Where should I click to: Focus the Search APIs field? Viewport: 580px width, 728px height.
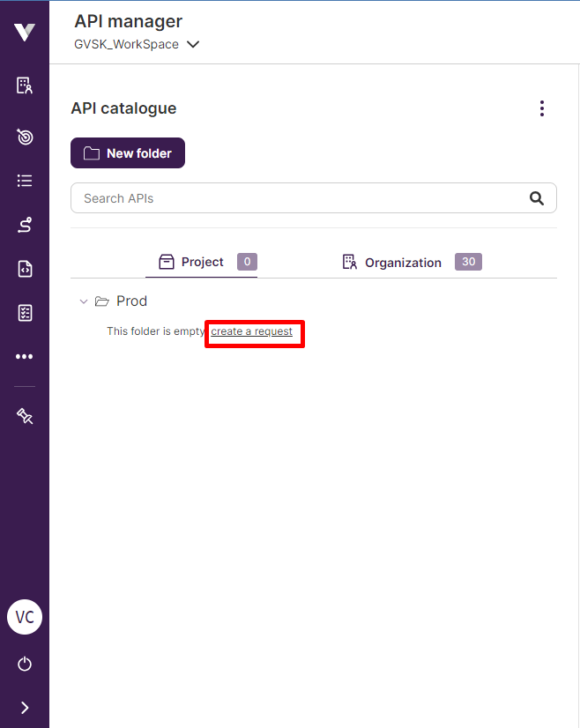(314, 198)
